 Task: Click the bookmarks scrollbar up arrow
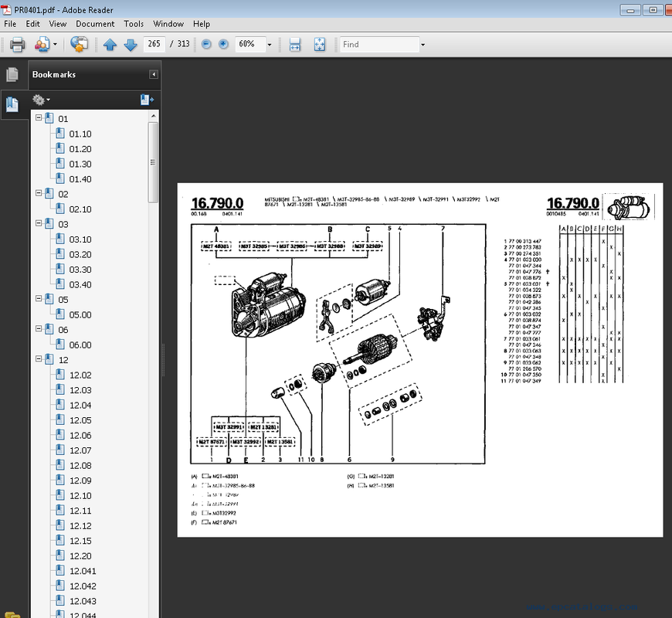tap(154, 116)
